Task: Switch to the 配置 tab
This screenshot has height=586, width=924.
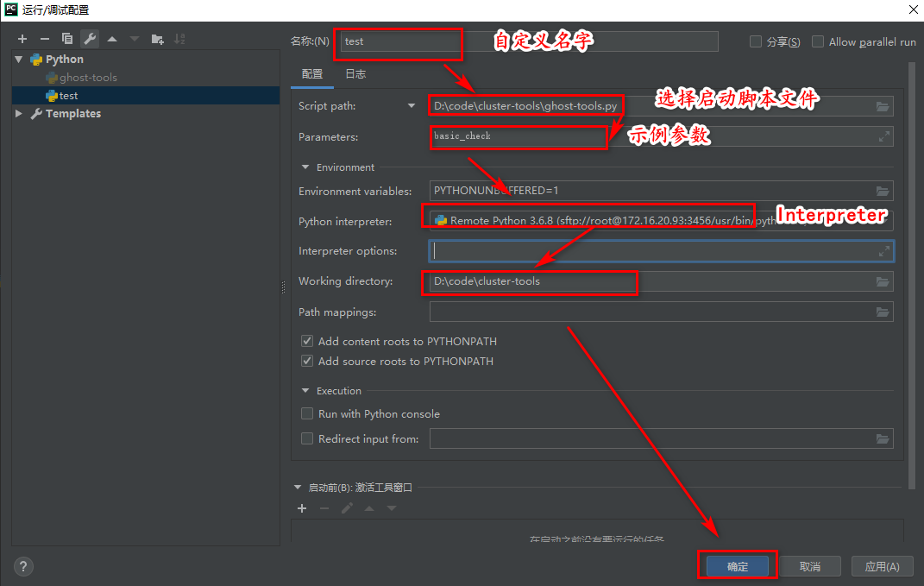Action: click(312, 73)
